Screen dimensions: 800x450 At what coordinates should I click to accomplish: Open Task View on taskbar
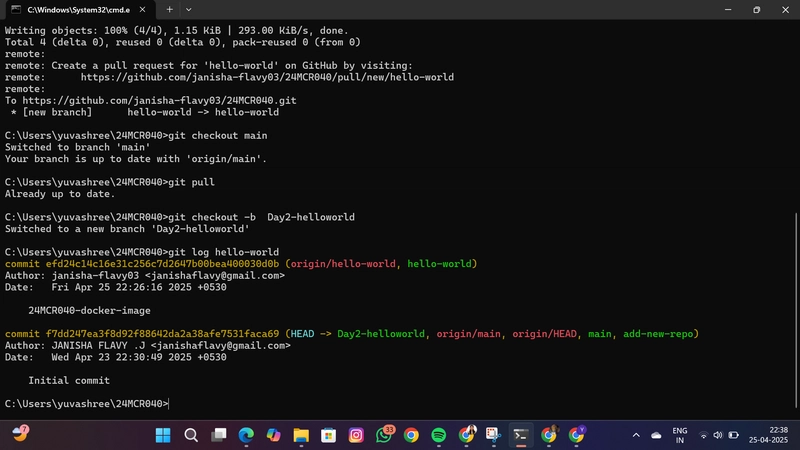pyautogui.click(x=218, y=435)
